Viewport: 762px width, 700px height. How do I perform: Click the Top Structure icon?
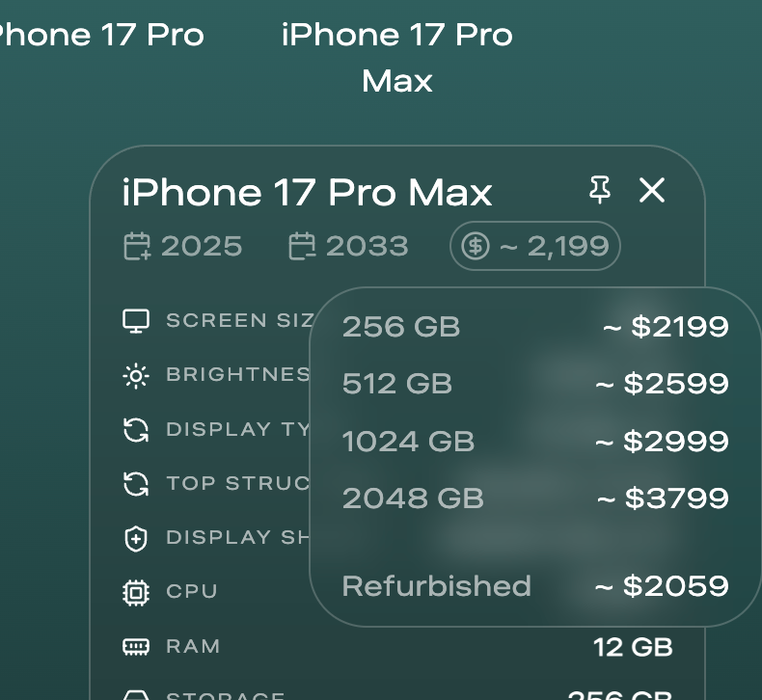pyautogui.click(x=136, y=483)
